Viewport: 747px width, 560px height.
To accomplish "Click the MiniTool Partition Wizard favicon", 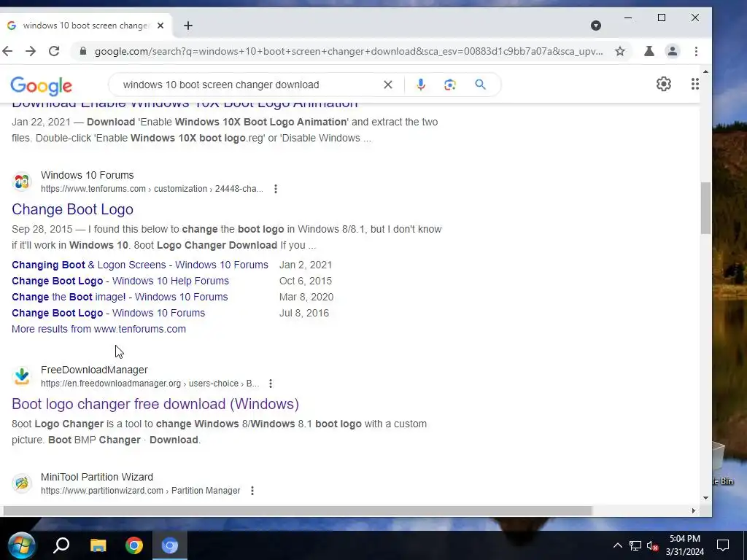I will click(x=21, y=483).
